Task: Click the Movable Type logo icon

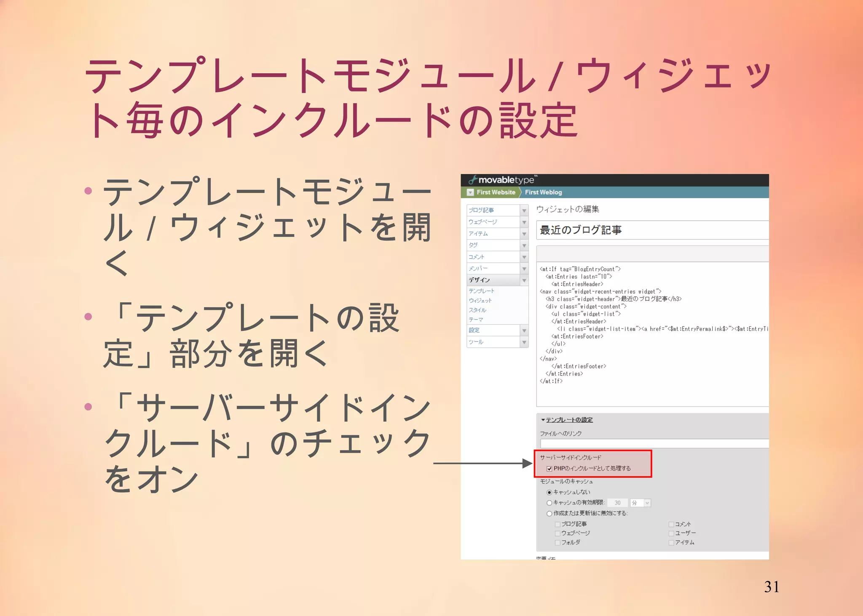Action: click(472, 180)
